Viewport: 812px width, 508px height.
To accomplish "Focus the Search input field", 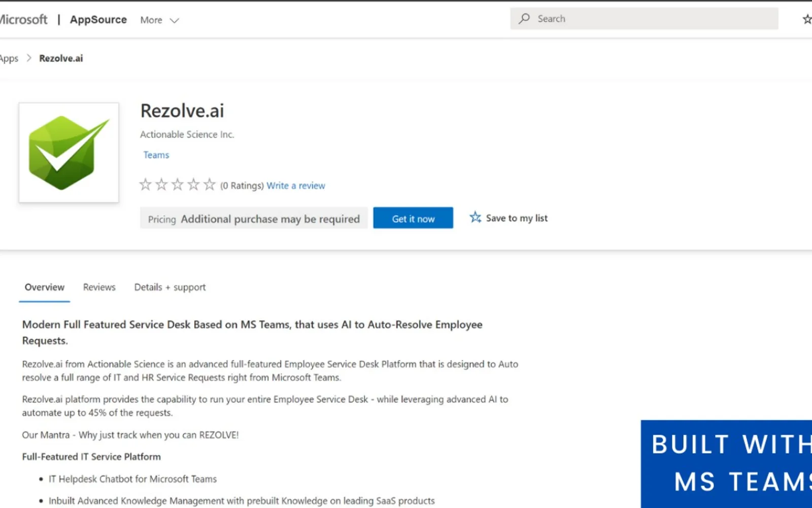I will pos(644,19).
